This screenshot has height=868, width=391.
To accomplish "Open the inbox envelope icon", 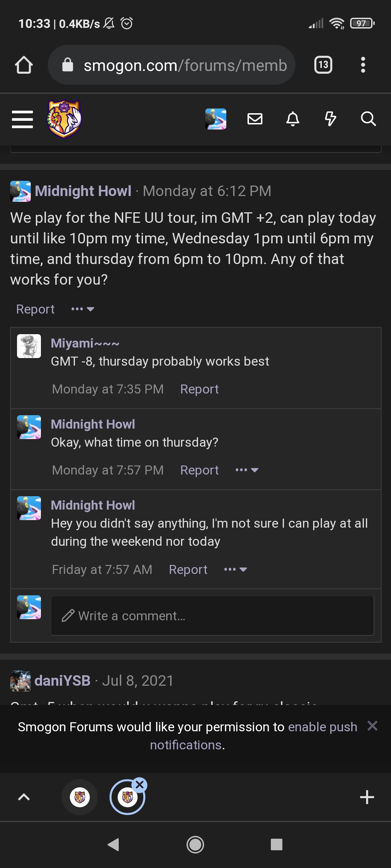I will coord(255,119).
